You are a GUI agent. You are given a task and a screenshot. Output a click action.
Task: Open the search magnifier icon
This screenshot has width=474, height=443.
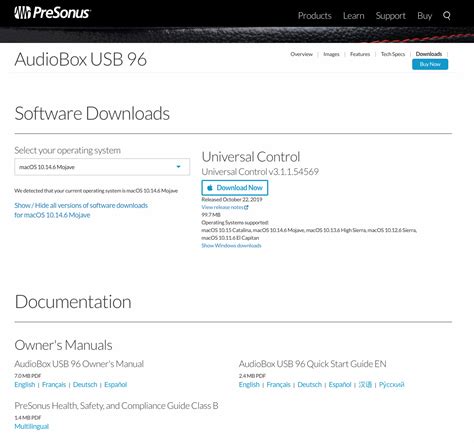[x=447, y=16]
